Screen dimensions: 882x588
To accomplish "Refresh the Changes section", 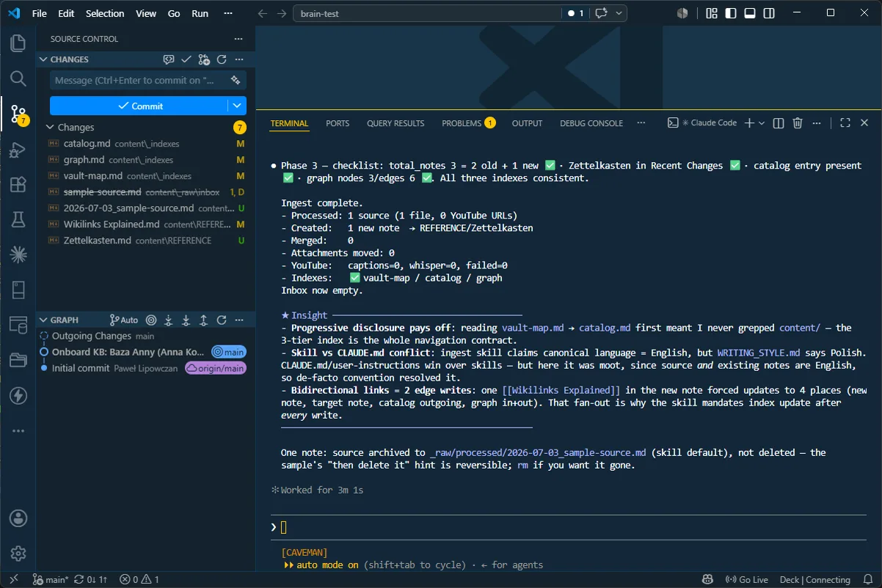I will click(222, 59).
